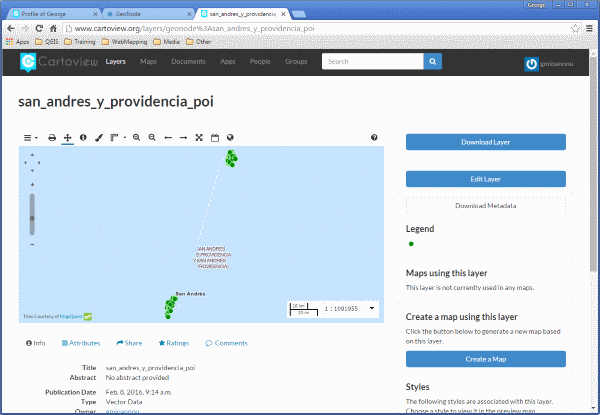Image resolution: width=600 pixels, height=415 pixels.
Task: Switch to the Attributes tab
Action: [81, 343]
